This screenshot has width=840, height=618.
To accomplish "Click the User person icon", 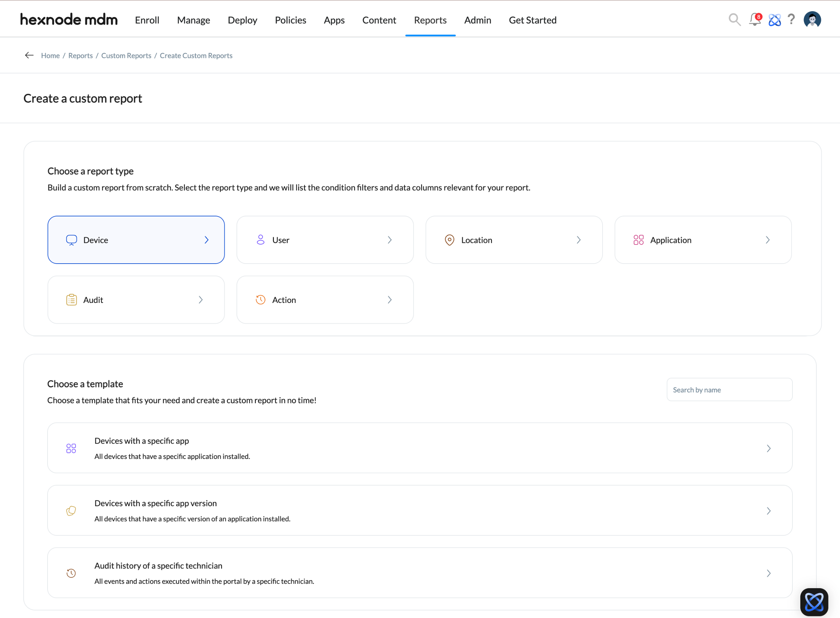I will coord(260,240).
